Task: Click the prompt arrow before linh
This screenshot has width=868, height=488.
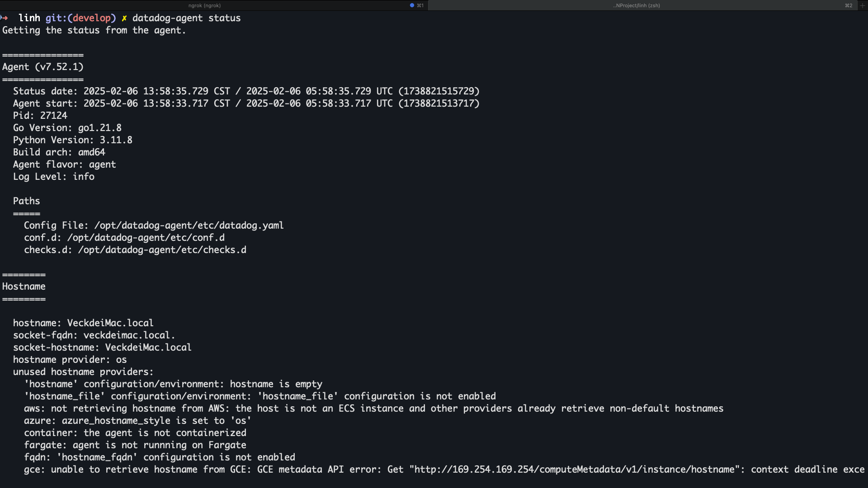Action: 5,18
